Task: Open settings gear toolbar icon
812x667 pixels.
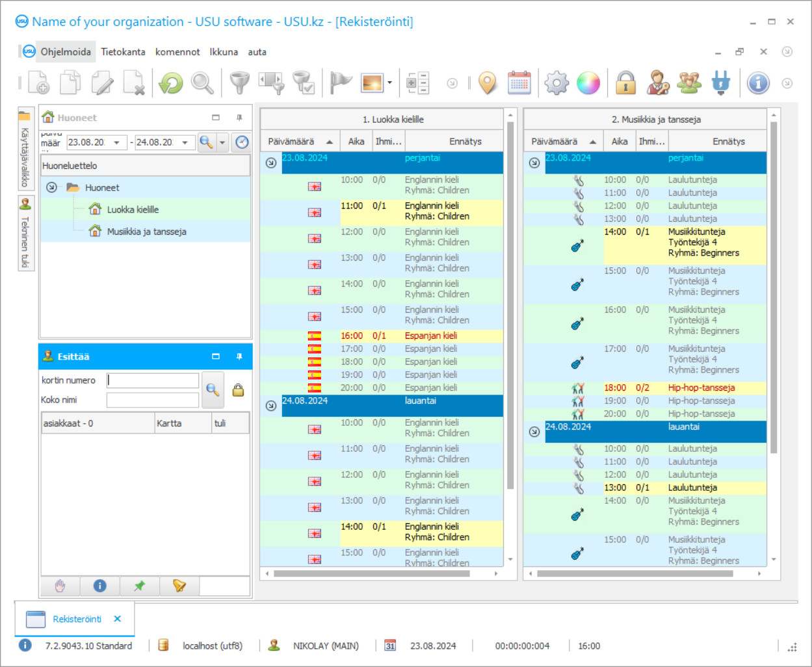Action: point(557,83)
